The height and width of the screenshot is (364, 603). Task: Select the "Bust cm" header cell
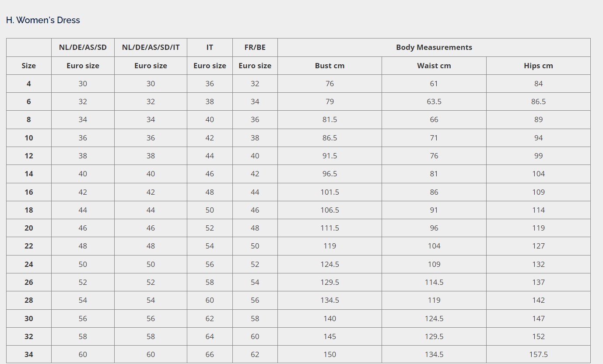(330, 66)
